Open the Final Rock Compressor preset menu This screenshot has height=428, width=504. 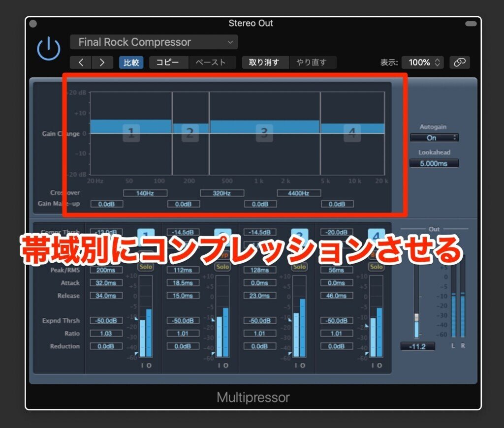click(153, 42)
